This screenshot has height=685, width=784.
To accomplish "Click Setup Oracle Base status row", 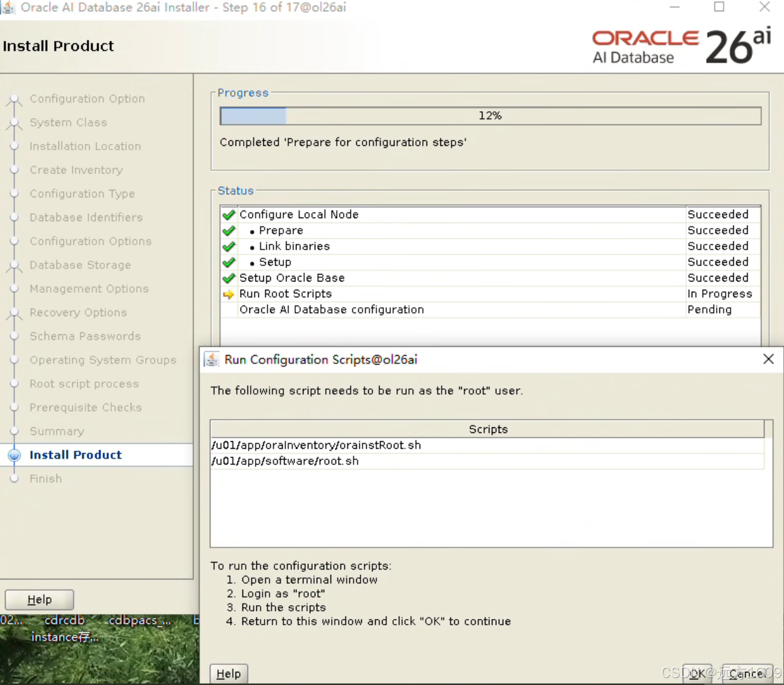I will [491, 278].
